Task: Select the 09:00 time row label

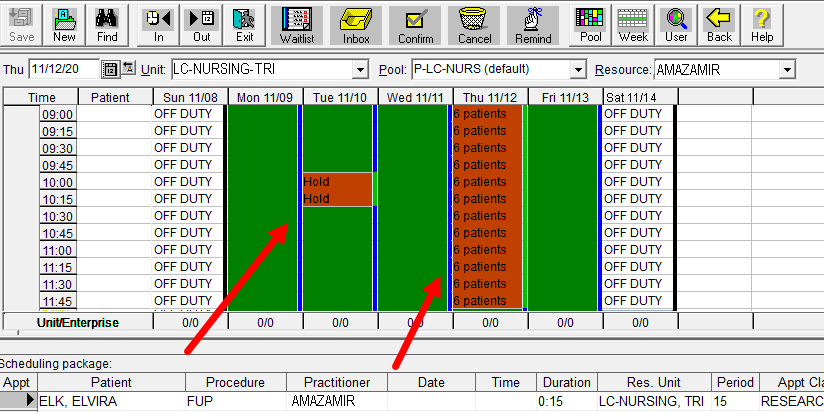Action: [x=58, y=114]
